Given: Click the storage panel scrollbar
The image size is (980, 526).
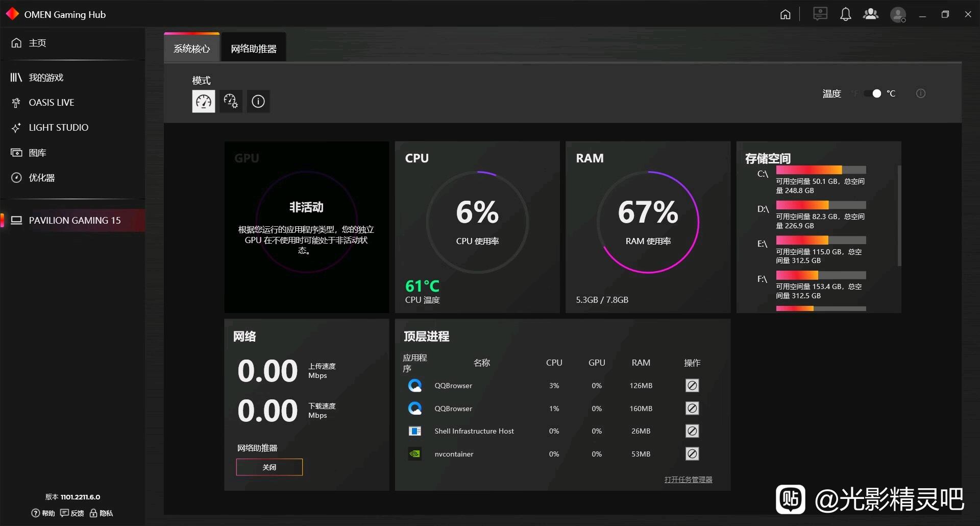Looking at the screenshot, I should coord(899,216).
